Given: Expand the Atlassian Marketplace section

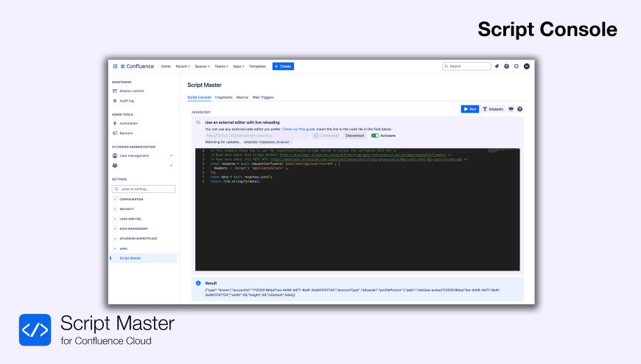Looking at the screenshot, I should (x=115, y=239).
